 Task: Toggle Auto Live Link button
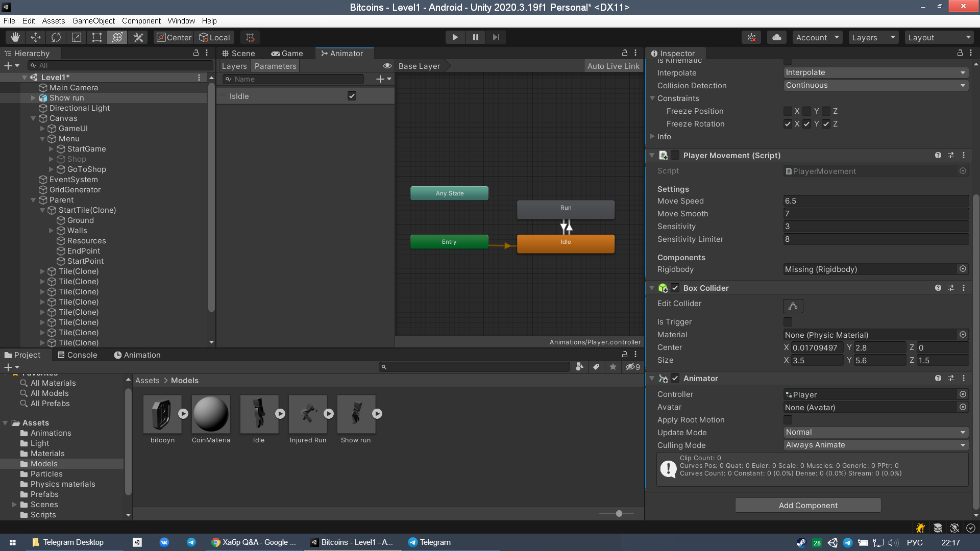tap(613, 66)
